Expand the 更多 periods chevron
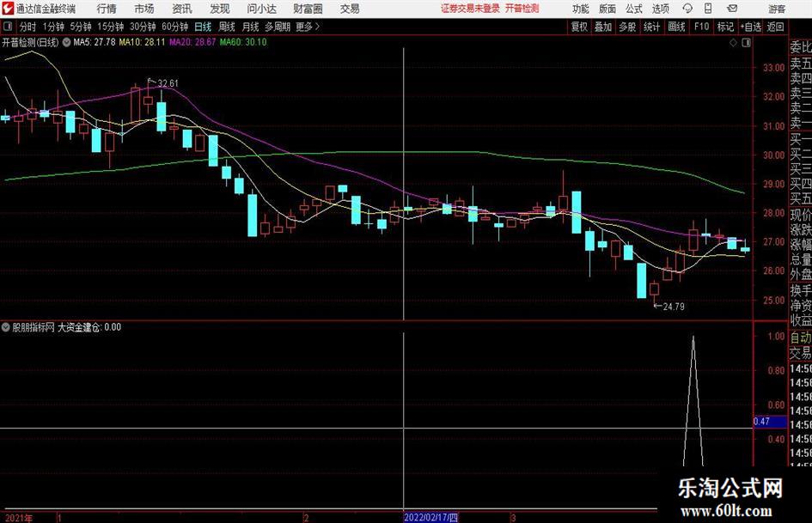This screenshot has height=523, width=812. click(x=318, y=27)
